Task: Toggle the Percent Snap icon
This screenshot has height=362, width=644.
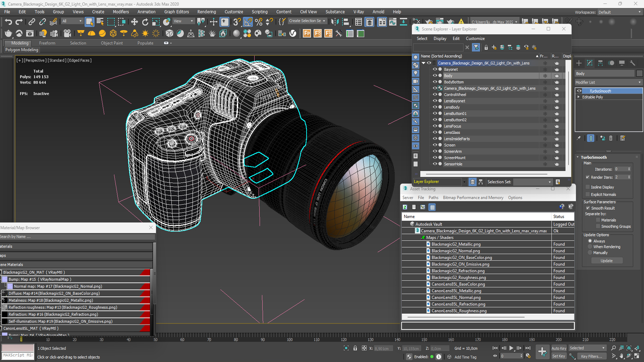Action: (x=259, y=22)
